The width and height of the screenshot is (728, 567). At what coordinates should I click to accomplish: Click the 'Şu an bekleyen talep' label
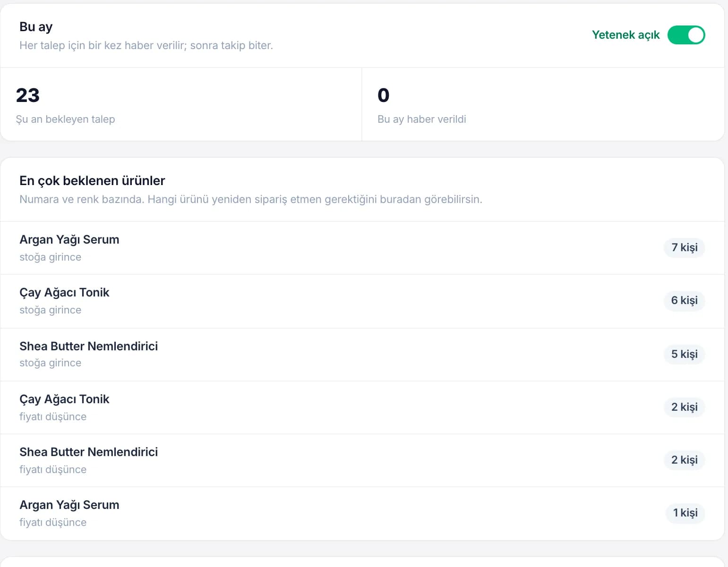click(65, 119)
